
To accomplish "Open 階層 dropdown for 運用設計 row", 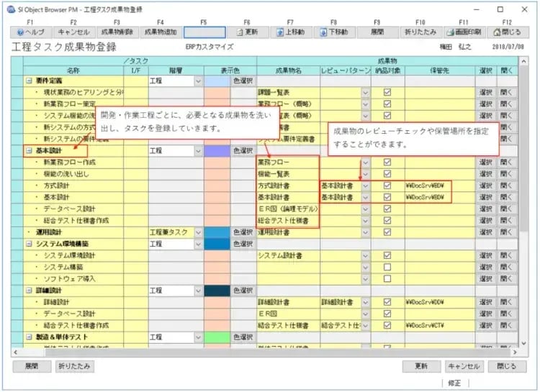I will [199, 232].
